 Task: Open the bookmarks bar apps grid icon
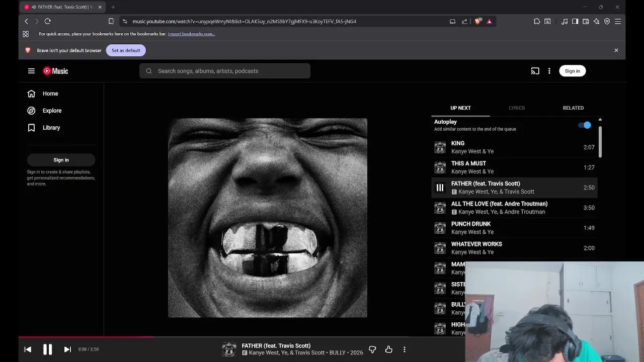pos(26,34)
